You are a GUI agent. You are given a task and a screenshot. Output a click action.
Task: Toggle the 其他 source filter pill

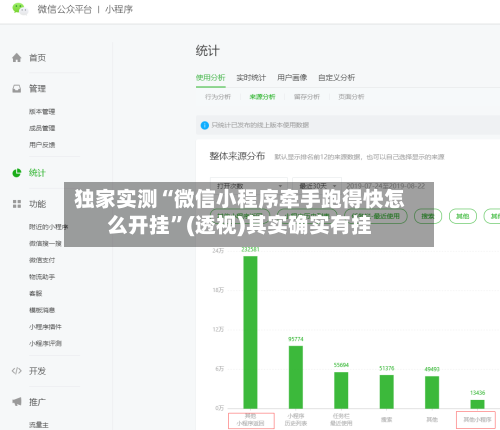point(463,216)
